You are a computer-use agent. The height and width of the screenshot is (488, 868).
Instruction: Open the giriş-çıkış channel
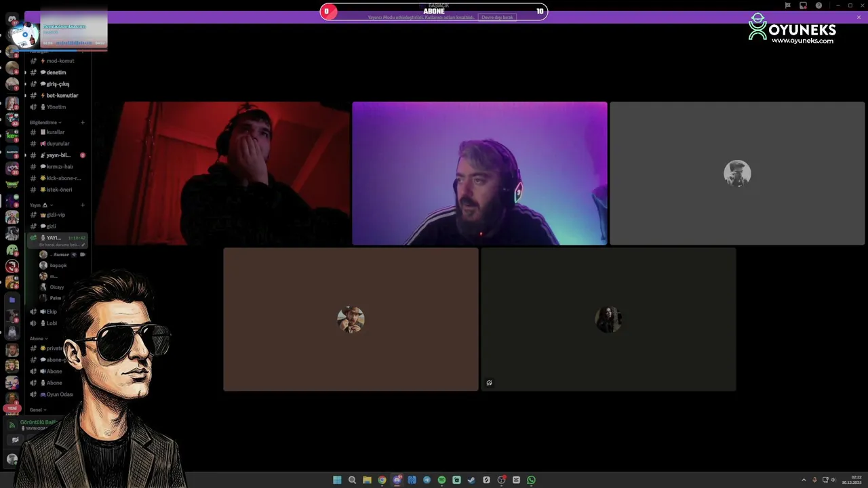pyautogui.click(x=57, y=84)
